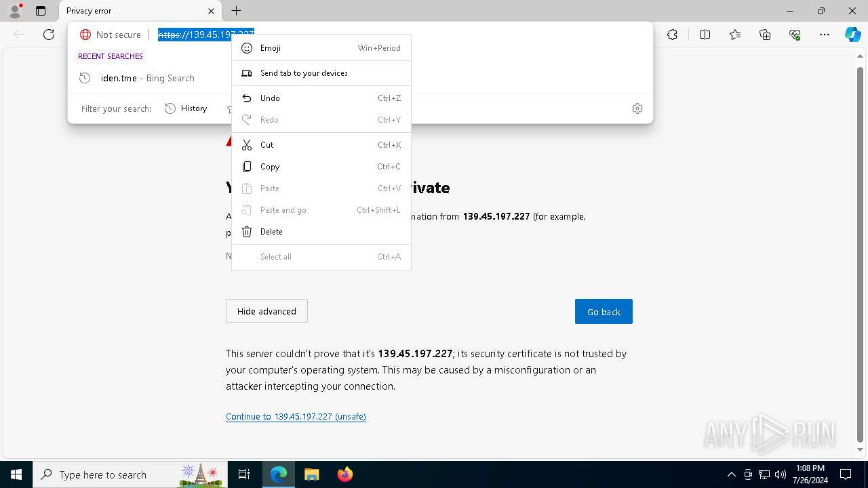Viewport: 868px width, 488px height.
Task: Toggle the Split screen icon
Action: (x=705, y=35)
